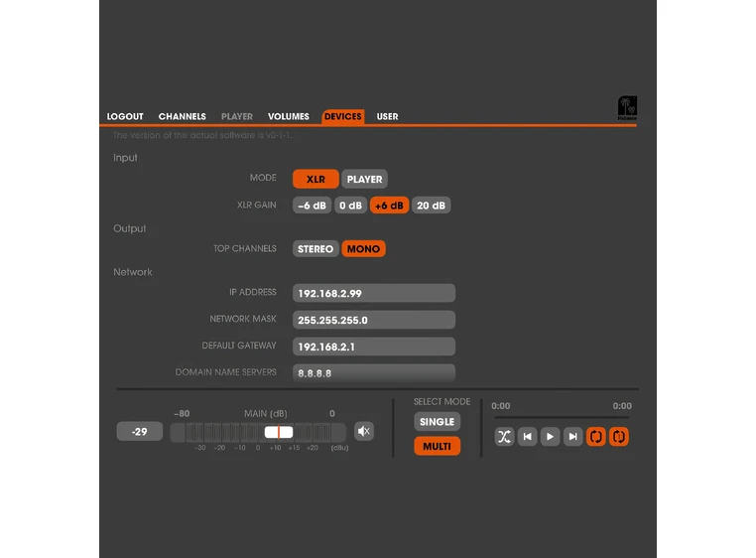This screenshot has width=756, height=558.
Task: Set XLR gain to 20 dB
Action: (x=431, y=206)
